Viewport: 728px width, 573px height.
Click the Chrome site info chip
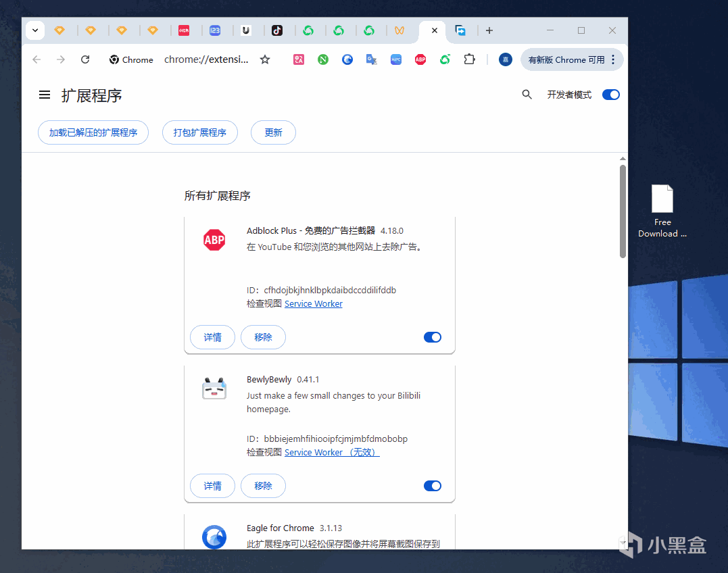(x=131, y=60)
